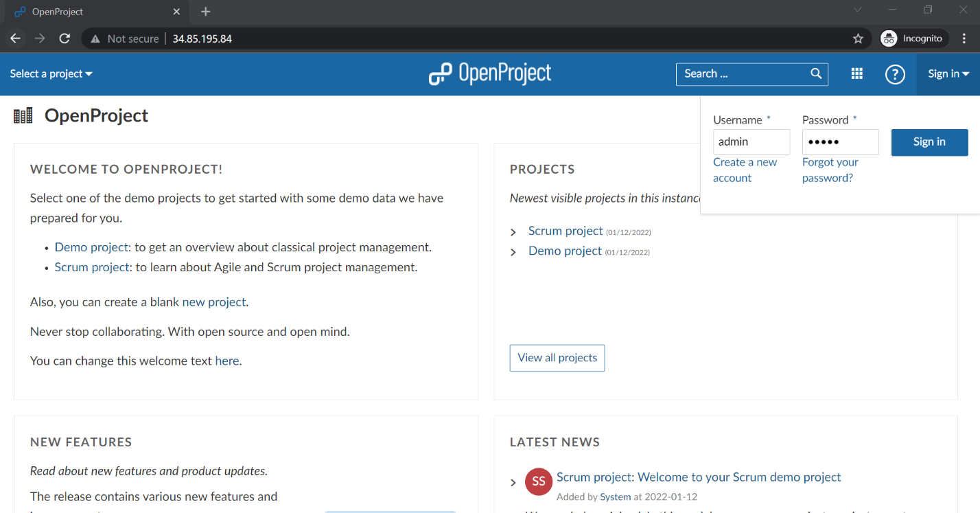Screen dimensions: 980x513
Task: Expand the Select a project dropdown
Action: [51, 74]
